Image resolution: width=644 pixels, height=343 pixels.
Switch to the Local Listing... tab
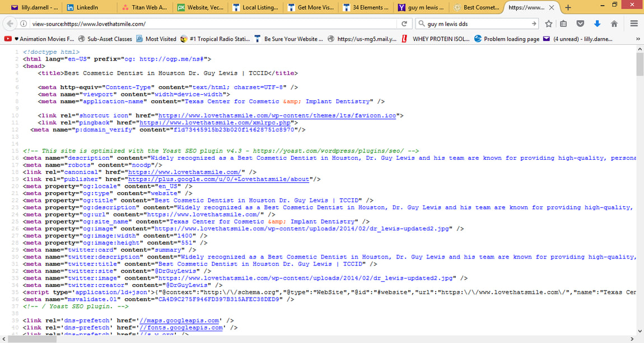tap(255, 7)
